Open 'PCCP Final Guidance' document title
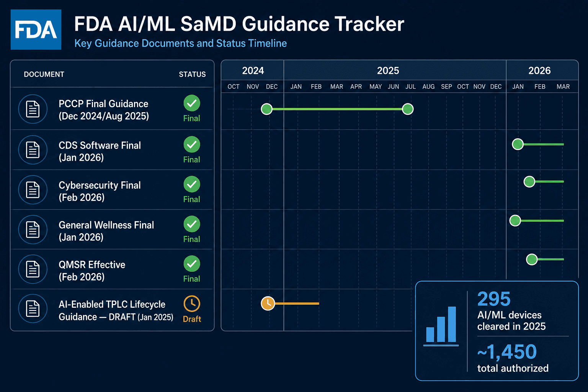 [103, 104]
